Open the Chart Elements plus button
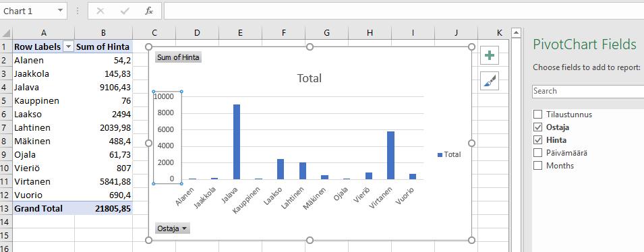Viewport: 644px width, 252px height. [489, 55]
